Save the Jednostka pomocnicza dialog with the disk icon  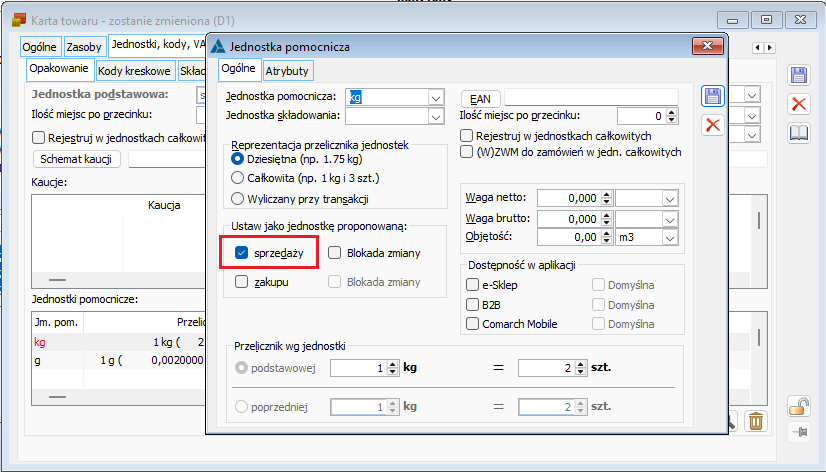(x=713, y=96)
